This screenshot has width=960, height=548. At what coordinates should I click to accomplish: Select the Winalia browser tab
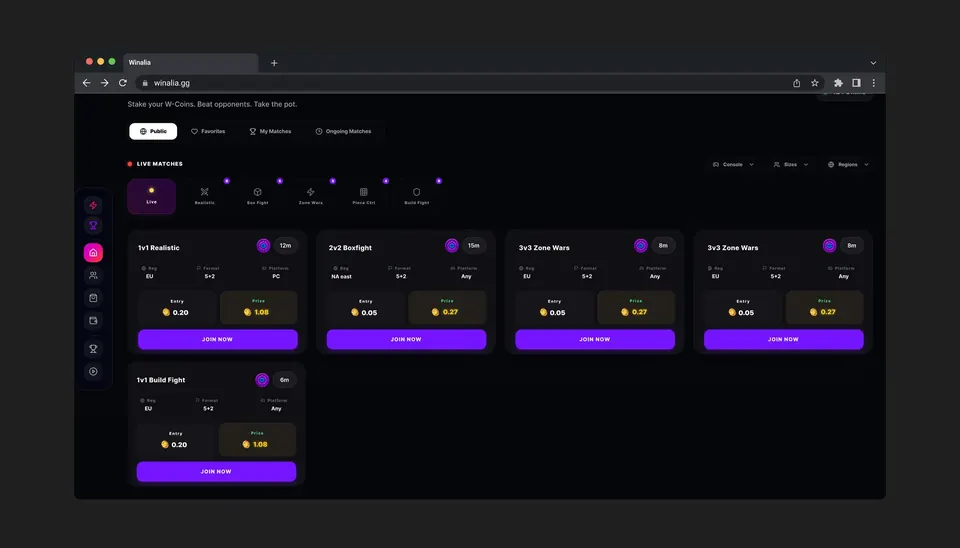[190, 62]
